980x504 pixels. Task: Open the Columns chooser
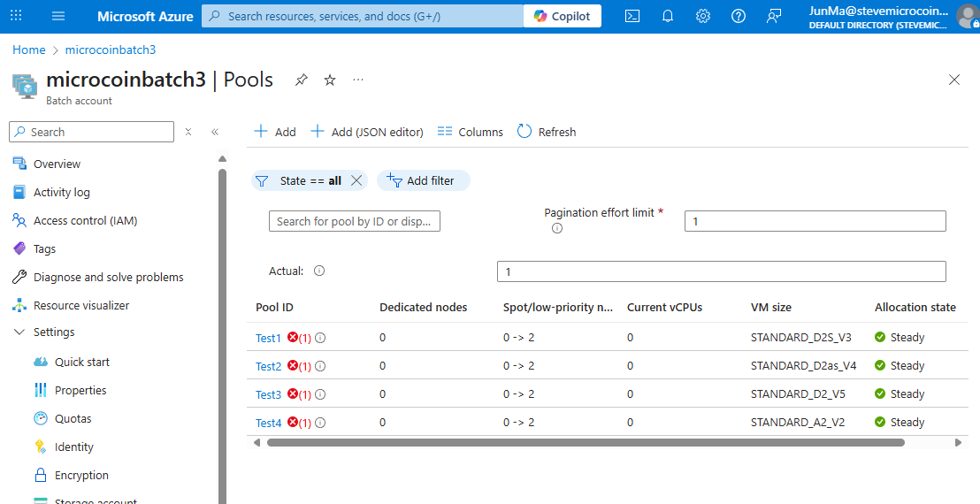[x=470, y=132]
